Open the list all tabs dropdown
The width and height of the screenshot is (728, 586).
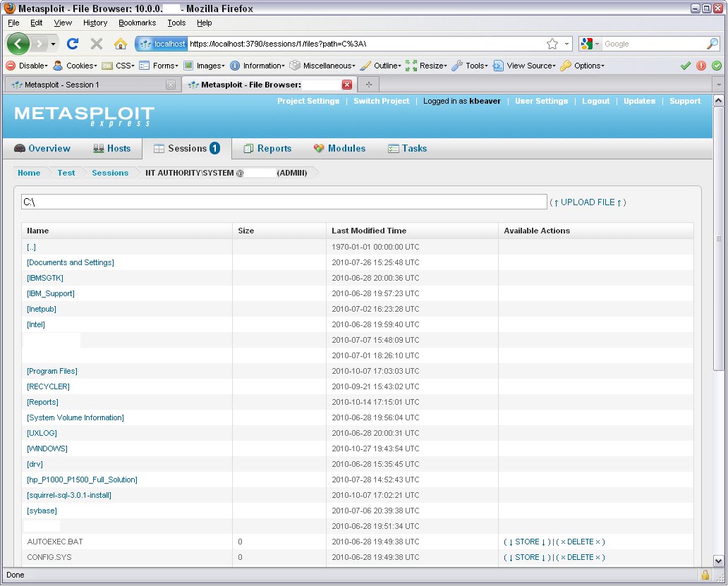click(x=719, y=85)
